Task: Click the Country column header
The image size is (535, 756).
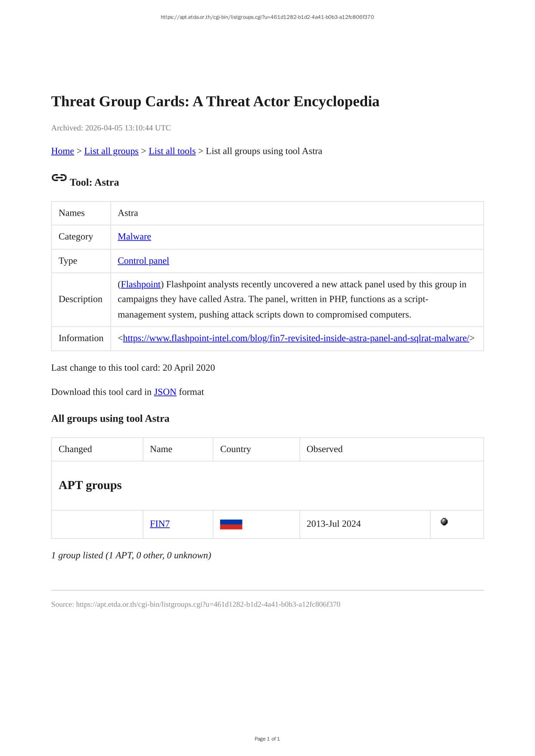Action: tap(236, 449)
